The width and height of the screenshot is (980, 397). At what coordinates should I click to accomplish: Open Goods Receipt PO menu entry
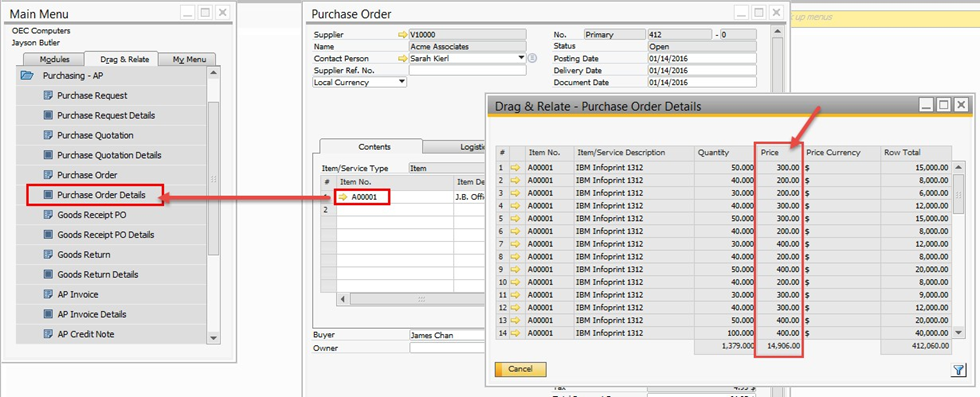92,215
